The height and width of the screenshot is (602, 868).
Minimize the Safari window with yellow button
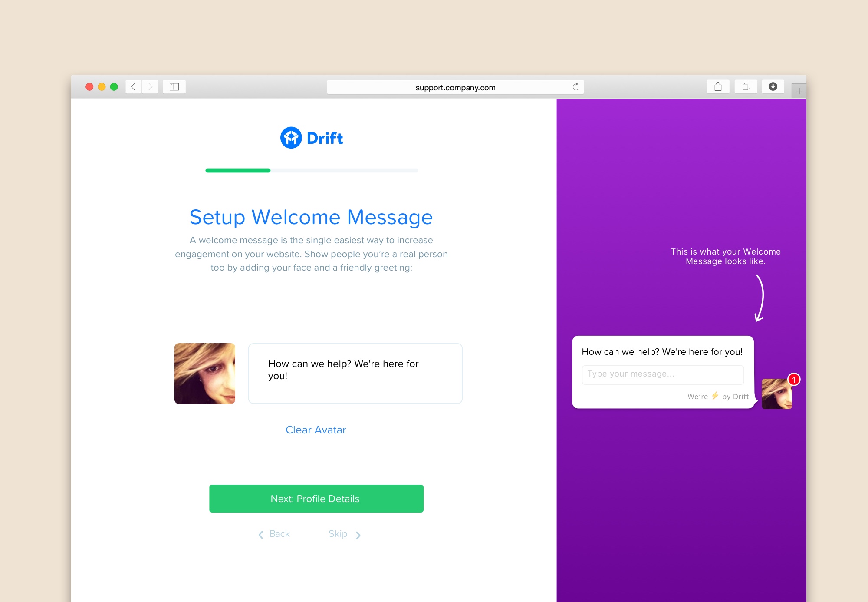[102, 87]
